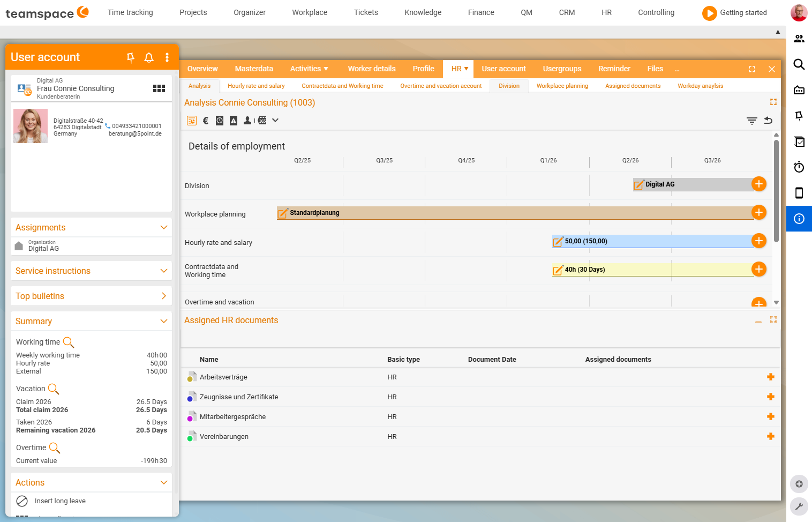This screenshot has height=522, width=812.
Task: Open the Time tracking menu
Action: (x=130, y=12)
